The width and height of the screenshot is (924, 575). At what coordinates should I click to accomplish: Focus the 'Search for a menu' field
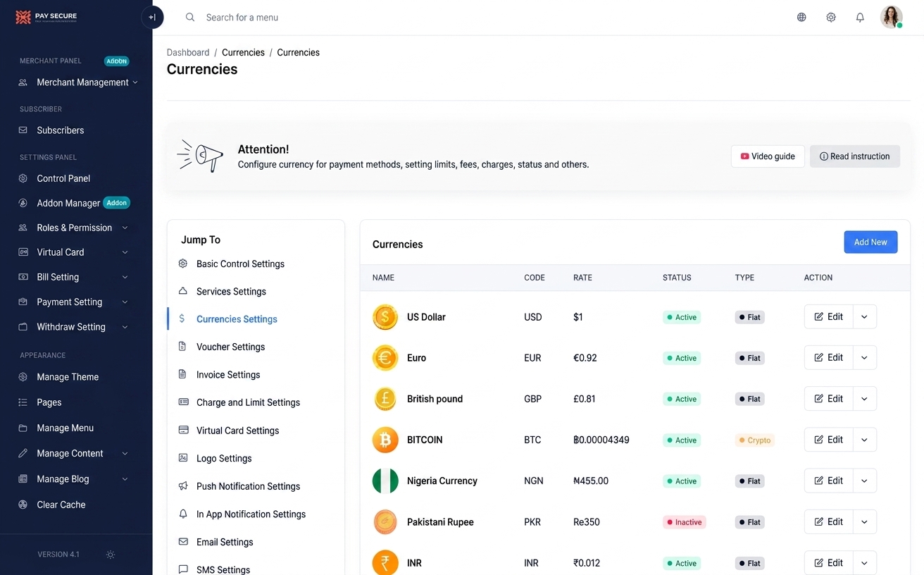point(242,18)
